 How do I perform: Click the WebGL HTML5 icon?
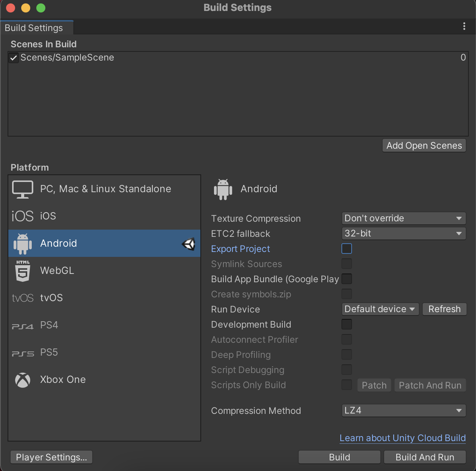(23, 271)
